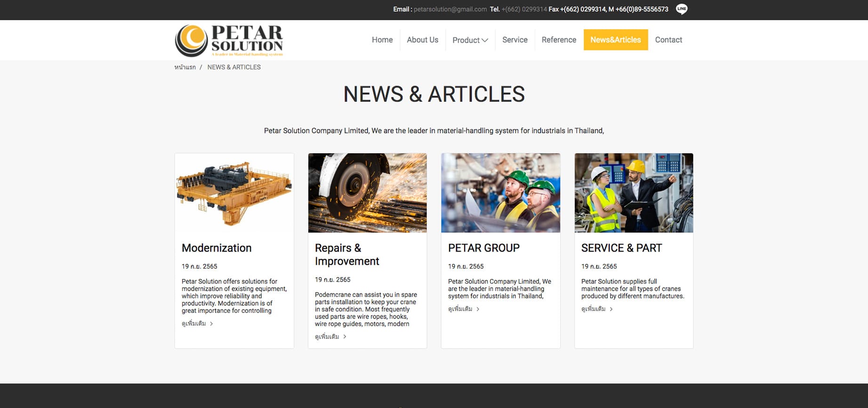Image resolution: width=868 pixels, height=408 pixels.
Task: Click the petarsolution@gmail.com email link
Action: [x=450, y=9]
